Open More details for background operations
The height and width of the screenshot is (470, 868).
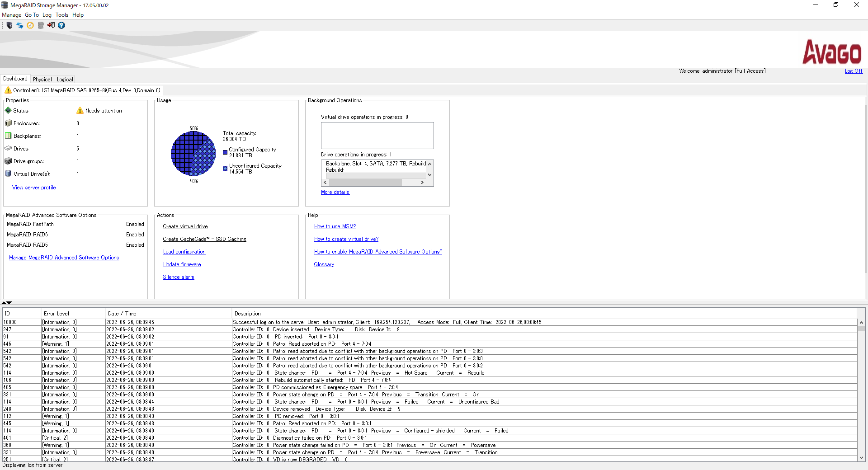coord(335,192)
